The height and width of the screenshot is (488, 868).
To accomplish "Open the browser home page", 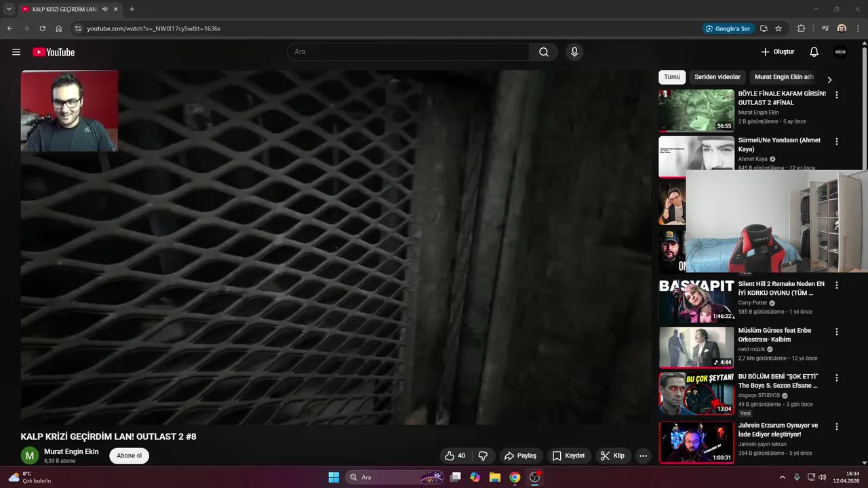I will pos(59,28).
